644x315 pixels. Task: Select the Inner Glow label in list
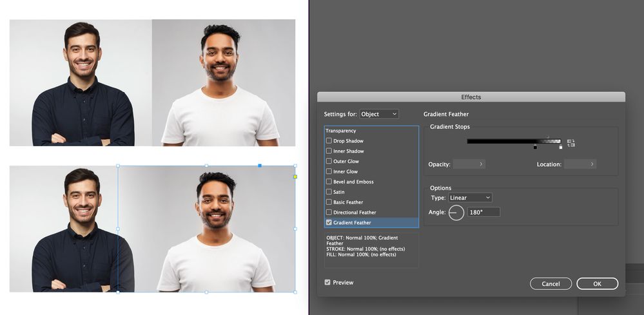click(x=346, y=171)
